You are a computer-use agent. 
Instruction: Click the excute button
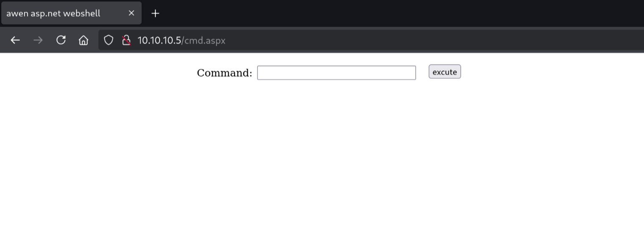coord(445,72)
